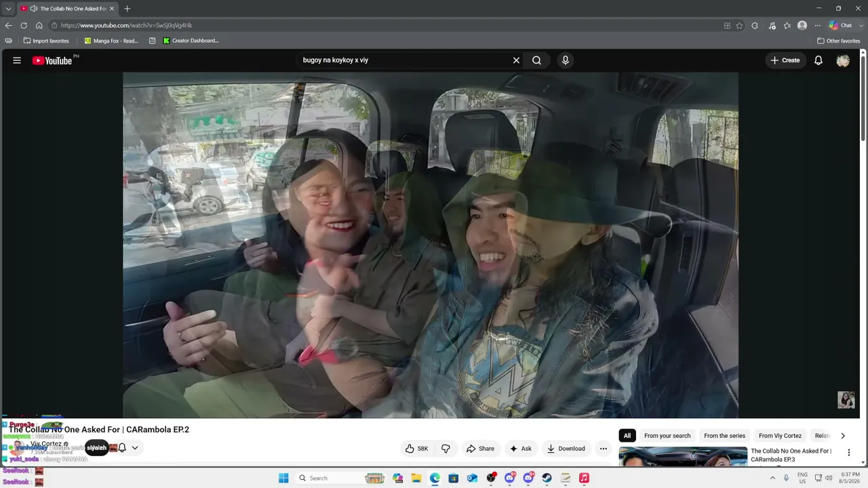The image size is (868, 488).
Task: Click the video player
Action: (x=431, y=245)
